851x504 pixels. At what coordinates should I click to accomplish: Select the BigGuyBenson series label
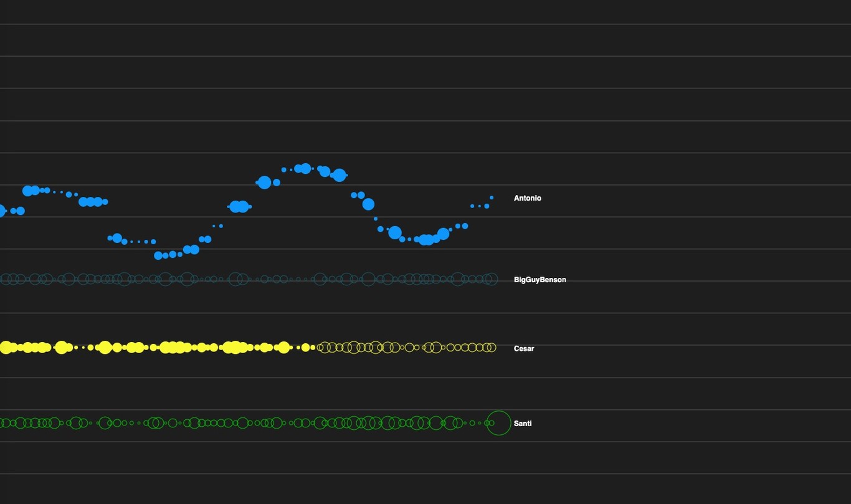pyautogui.click(x=540, y=280)
